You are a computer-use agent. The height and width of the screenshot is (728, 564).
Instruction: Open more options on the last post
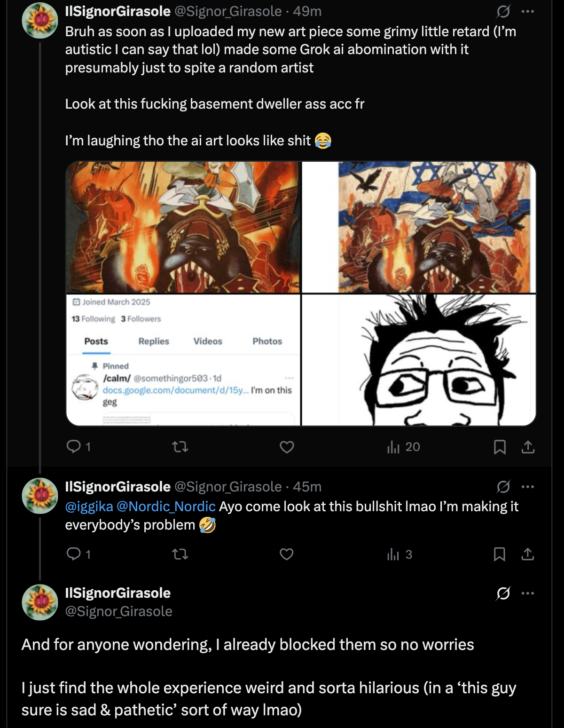click(x=528, y=593)
